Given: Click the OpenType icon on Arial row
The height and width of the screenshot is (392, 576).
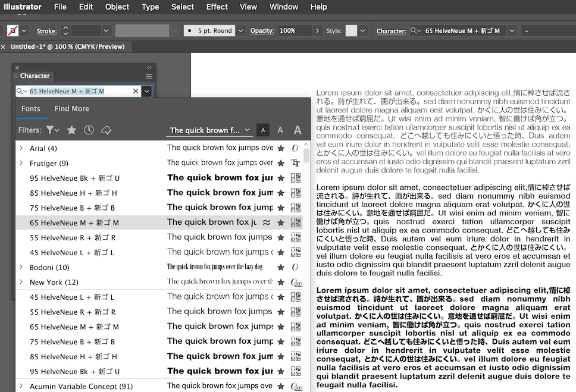Looking at the screenshot, I should [295, 149].
